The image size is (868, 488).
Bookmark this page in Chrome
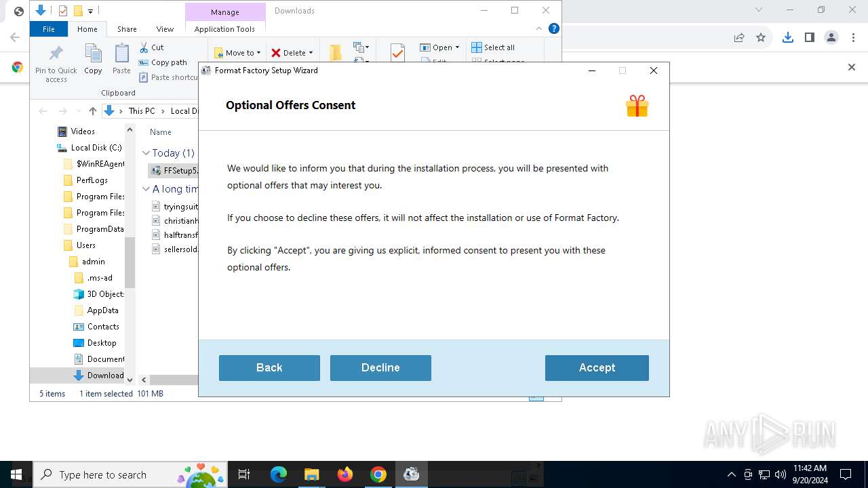click(x=761, y=37)
